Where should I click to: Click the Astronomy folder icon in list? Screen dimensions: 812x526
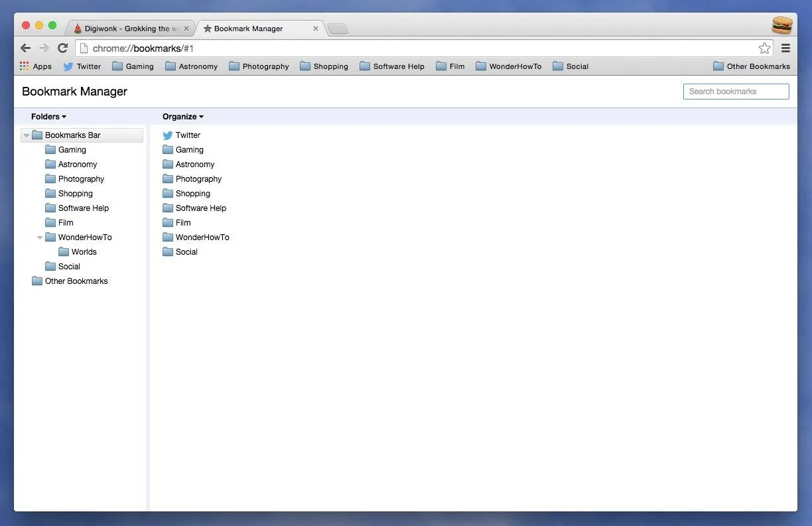168,164
